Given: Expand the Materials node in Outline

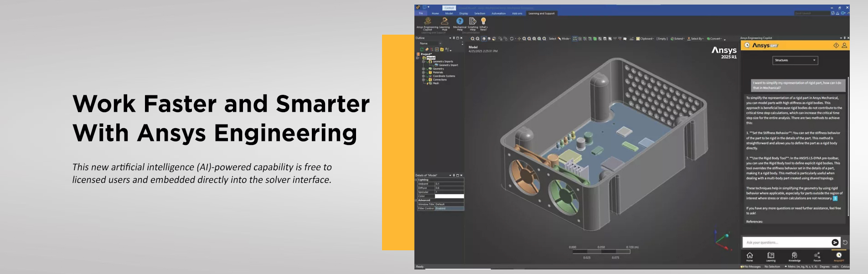Looking at the screenshot, I should tap(424, 72).
